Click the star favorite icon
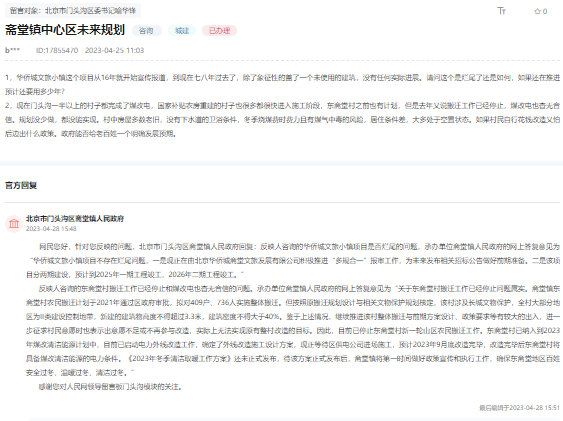Viewport: 563px width, 421px height. (x=537, y=11)
